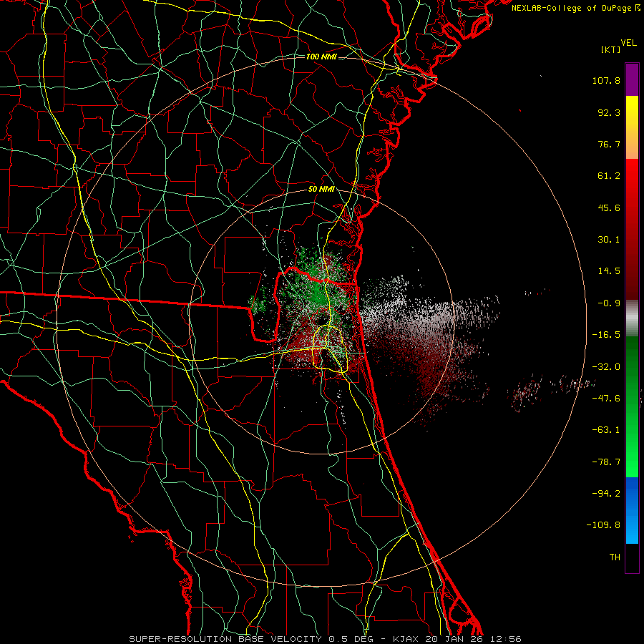Click the -78.7 velocity scale value
Screen dimensions: 644x644
click(606, 462)
